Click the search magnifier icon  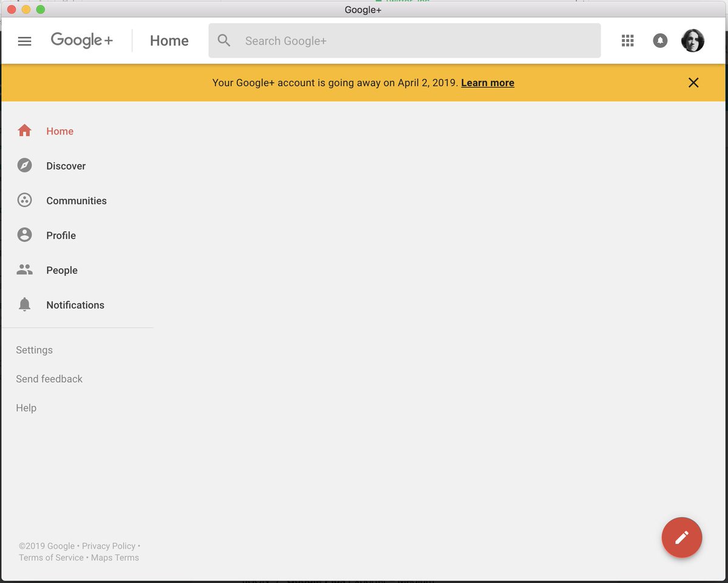pyautogui.click(x=224, y=41)
